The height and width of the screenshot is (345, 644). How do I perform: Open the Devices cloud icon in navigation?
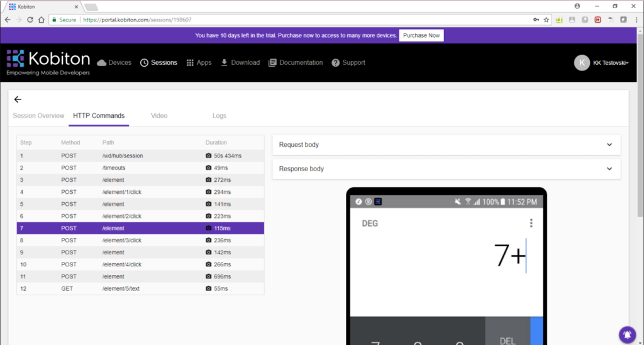pyautogui.click(x=101, y=62)
